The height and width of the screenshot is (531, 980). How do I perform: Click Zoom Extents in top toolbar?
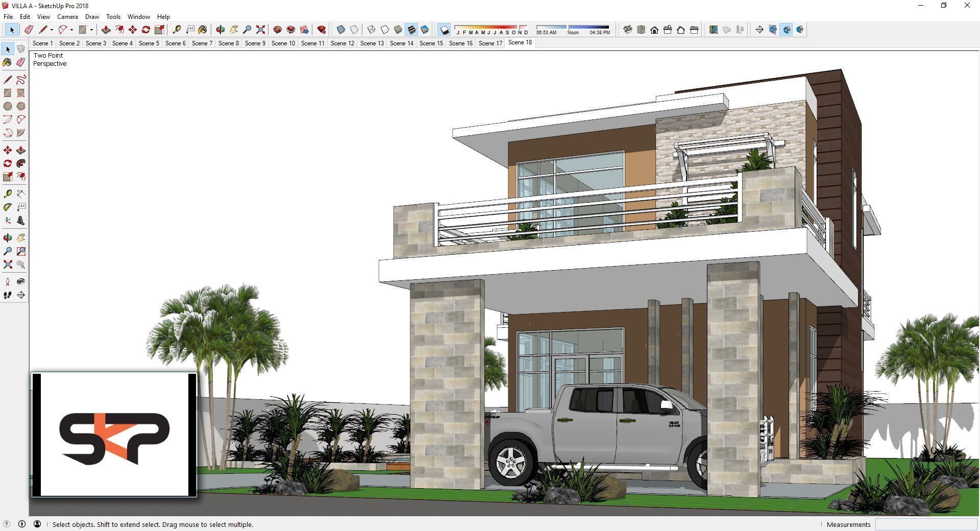click(x=260, y=30)
